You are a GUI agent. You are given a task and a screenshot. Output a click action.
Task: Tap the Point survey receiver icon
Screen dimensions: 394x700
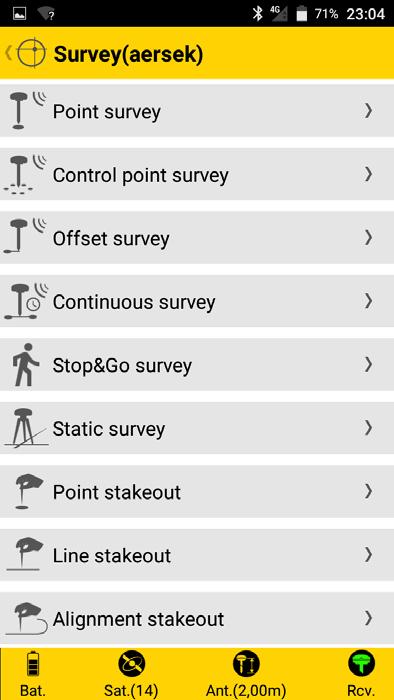[27, 110]
